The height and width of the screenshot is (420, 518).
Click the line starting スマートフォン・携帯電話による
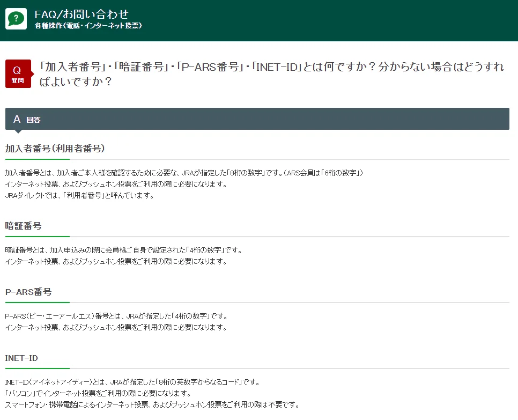(x=152, y=405)
